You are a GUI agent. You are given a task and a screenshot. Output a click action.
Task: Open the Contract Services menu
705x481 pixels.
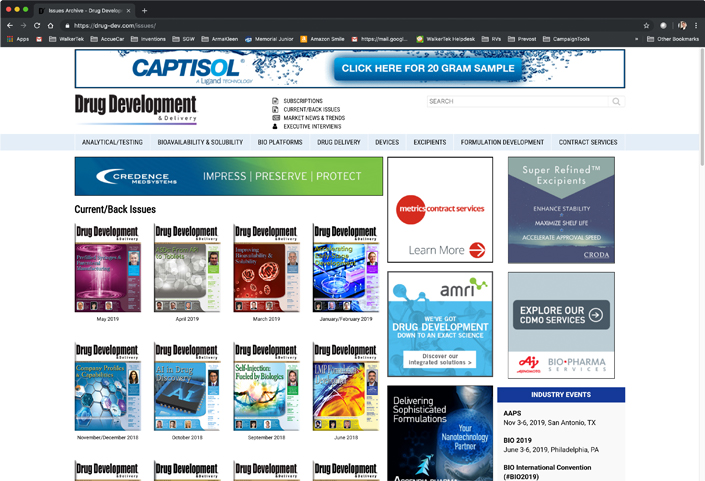coord(588,142)
